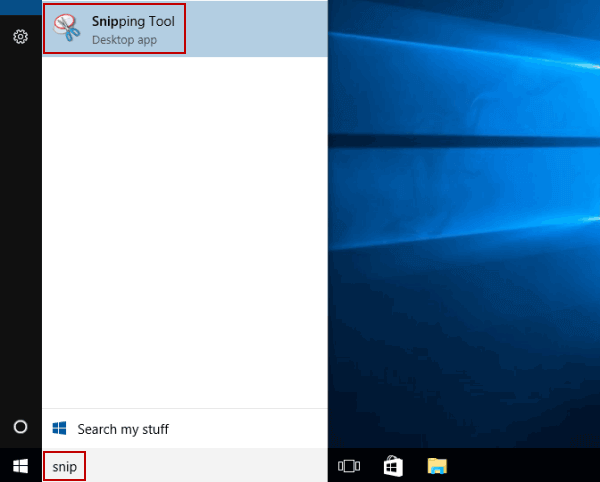600x482 pixels.
Task: Open Task View from the taskbar
Action: pos(349,465)
